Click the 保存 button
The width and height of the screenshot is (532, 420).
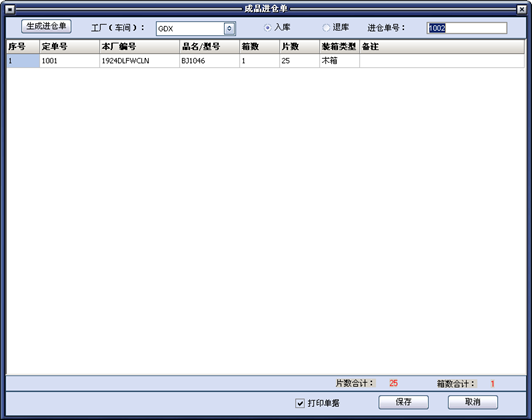click(x=403, y=402)
